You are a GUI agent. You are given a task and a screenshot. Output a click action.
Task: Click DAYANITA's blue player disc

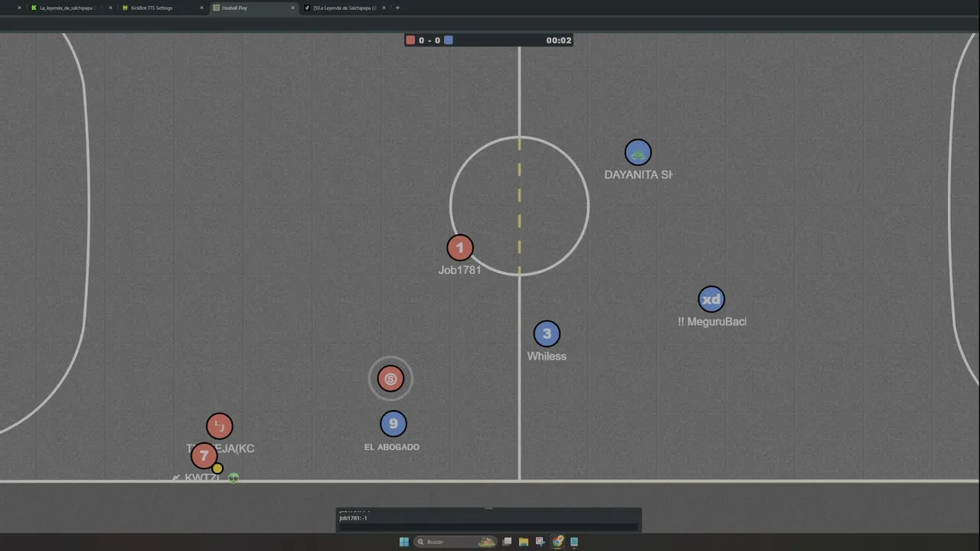[x=638, y=153]
